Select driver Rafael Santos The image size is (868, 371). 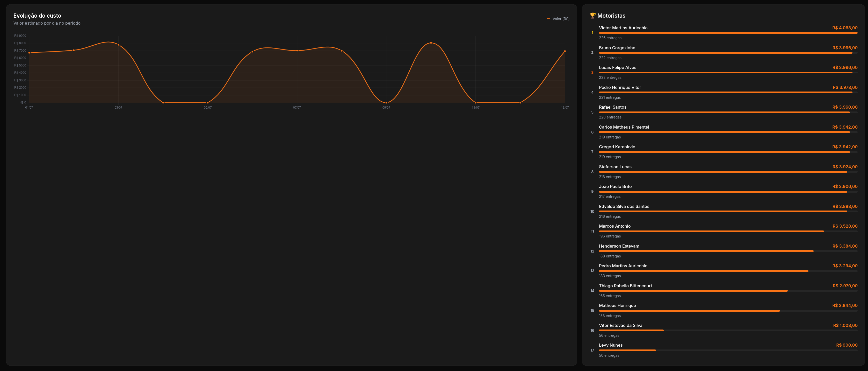612,107
